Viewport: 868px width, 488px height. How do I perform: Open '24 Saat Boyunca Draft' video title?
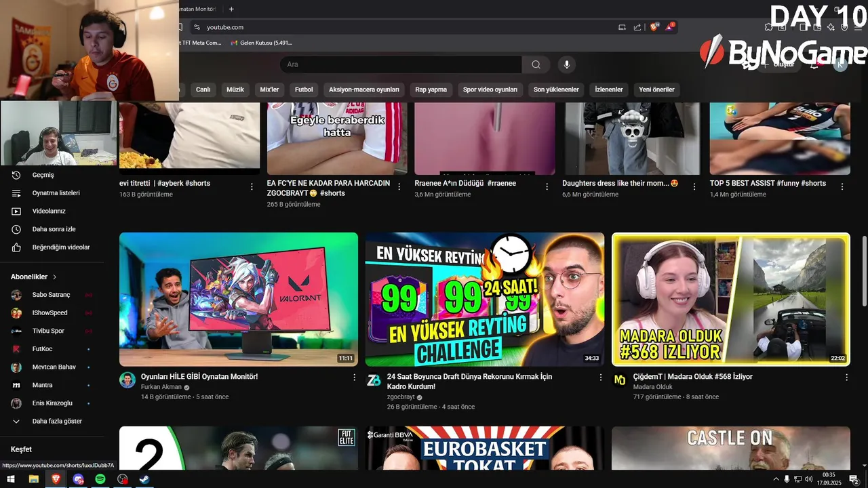point(469,382)
